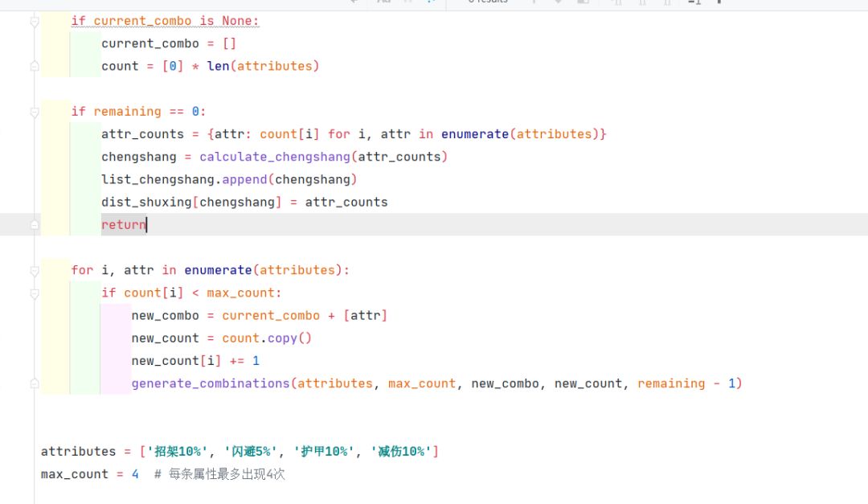
Task: Click the value 4 in 'max_count = 4'
Action: (135, 474)
